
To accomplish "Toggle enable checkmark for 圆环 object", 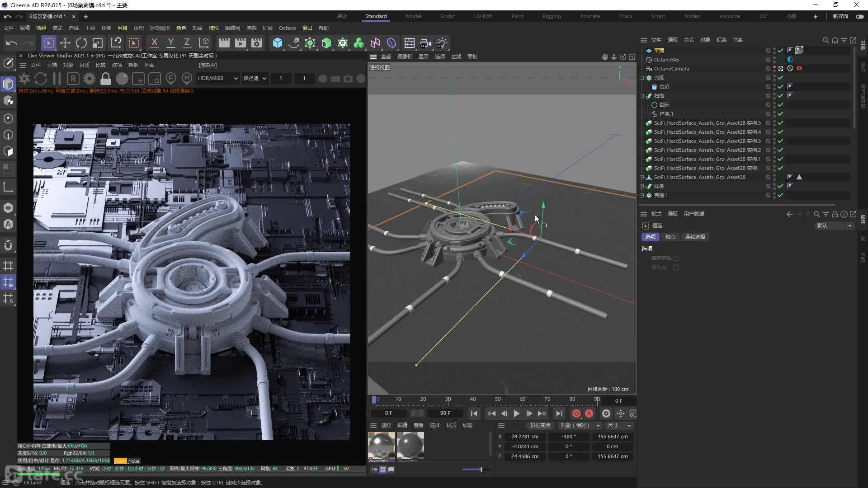I will [x=780, y=105].
